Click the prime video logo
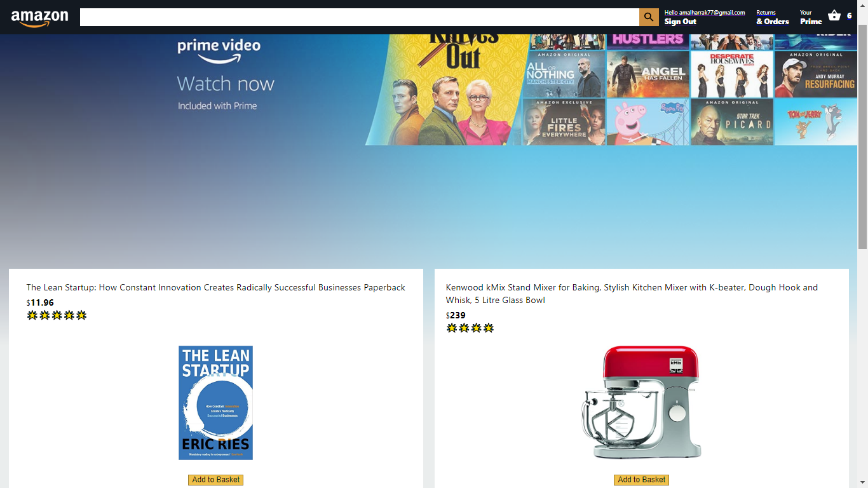This screenshot has height=488, width=868. (x=219, y=51)
